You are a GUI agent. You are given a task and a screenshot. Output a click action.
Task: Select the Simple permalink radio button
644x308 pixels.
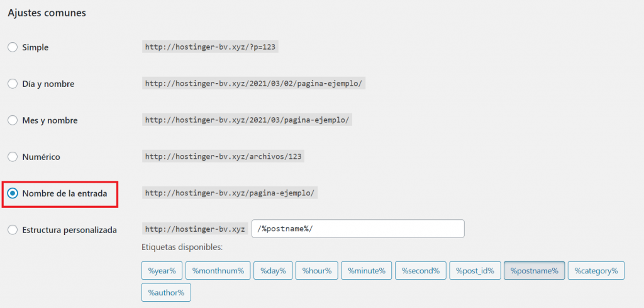[x=13, y=47]
